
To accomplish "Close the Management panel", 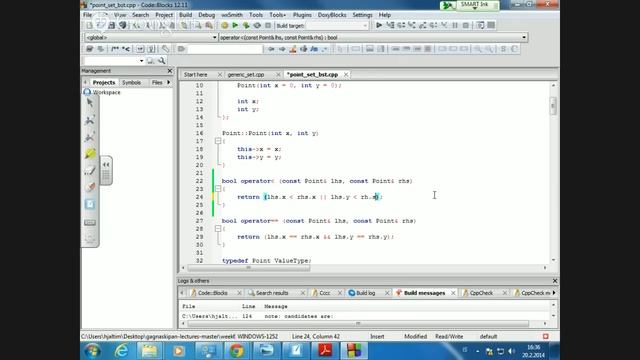I will pyautogui.click(x=170, y=71).
